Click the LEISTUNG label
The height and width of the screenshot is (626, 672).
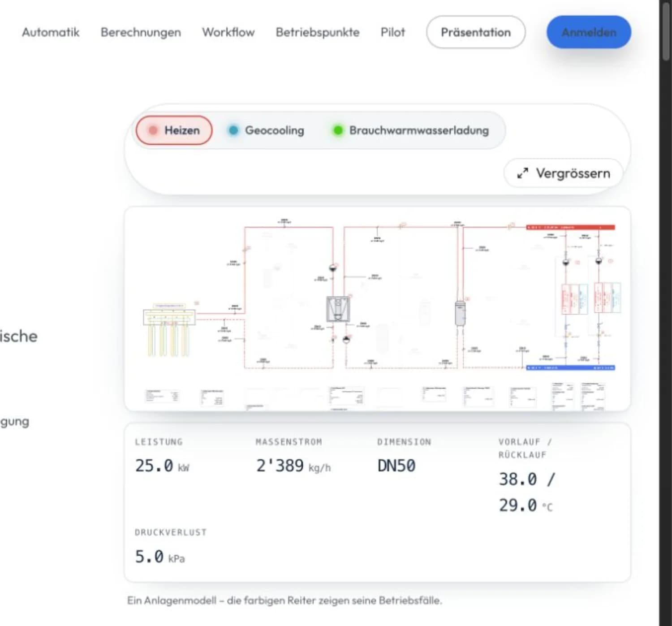click(x=159, y=442)
